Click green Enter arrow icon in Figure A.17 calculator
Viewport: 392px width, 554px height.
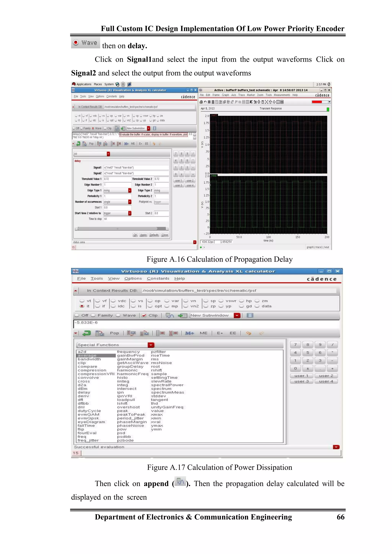pyautogui.click(x=86, y=333)
